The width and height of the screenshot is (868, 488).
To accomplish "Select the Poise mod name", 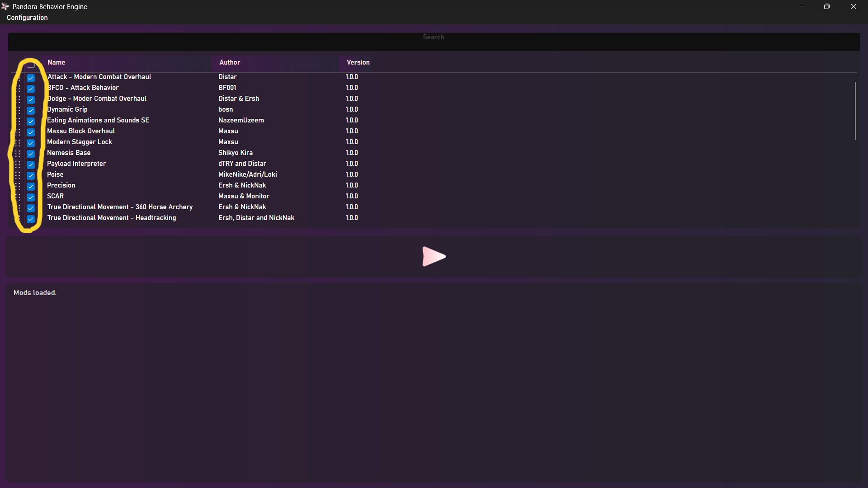I will [x=55, y=174].
